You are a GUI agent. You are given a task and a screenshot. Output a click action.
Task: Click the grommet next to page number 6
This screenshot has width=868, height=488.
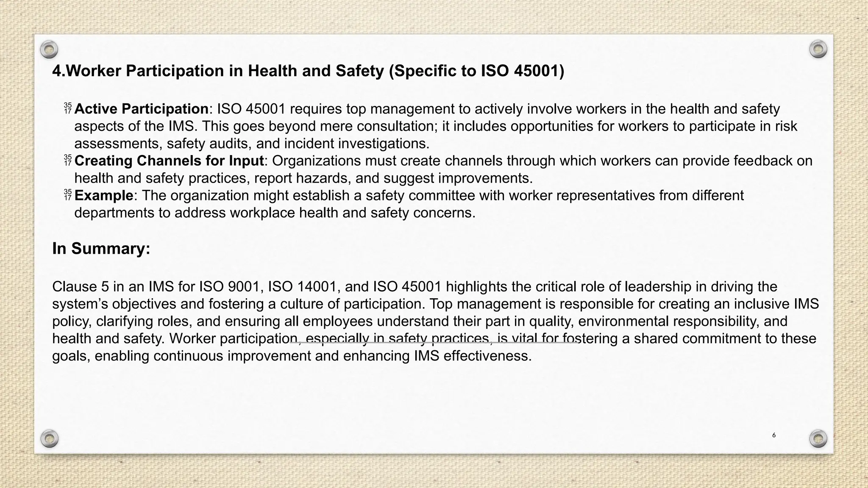click(x=818, y=438)
